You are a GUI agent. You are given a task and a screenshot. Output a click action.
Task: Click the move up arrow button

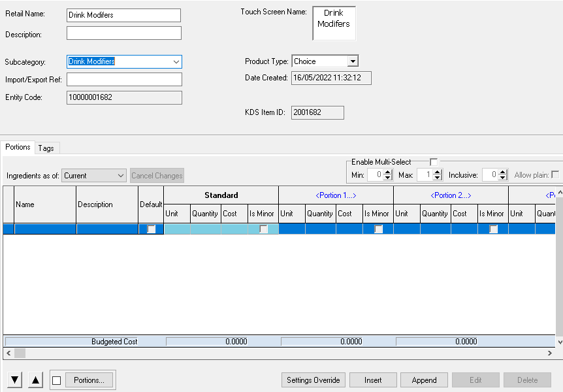click(x=36, y=380)
